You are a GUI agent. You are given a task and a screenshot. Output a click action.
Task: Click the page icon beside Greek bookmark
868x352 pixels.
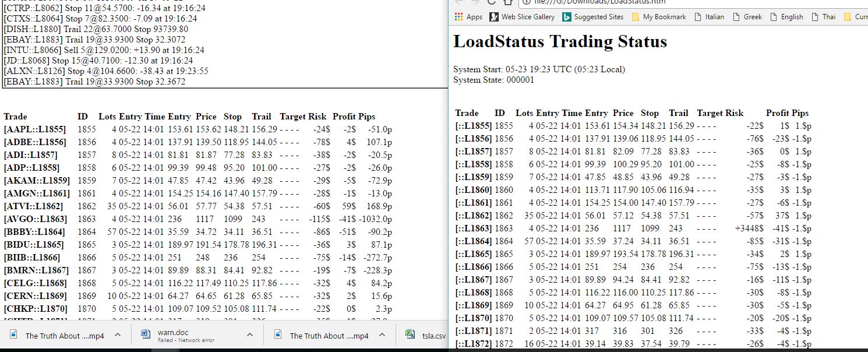[x=736, y=17]
